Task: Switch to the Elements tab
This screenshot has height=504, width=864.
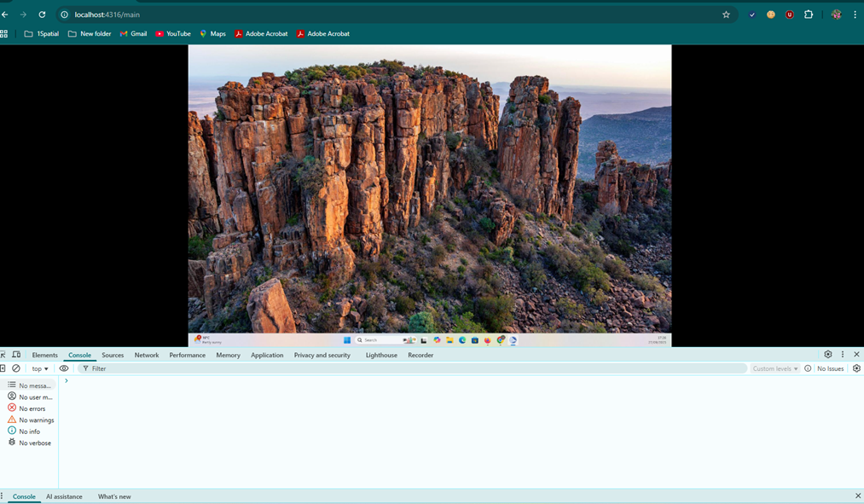Action: 45,355
